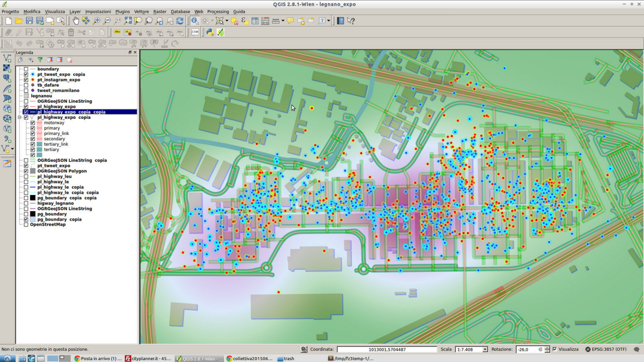Enable the boundary layer checkbox
This screenshot has height=362, width=644.
click(x=26, y=69)
